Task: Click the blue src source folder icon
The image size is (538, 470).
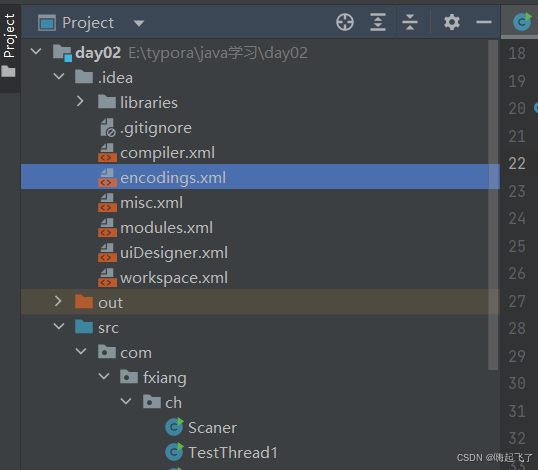Action: click(x=84, y=327)
